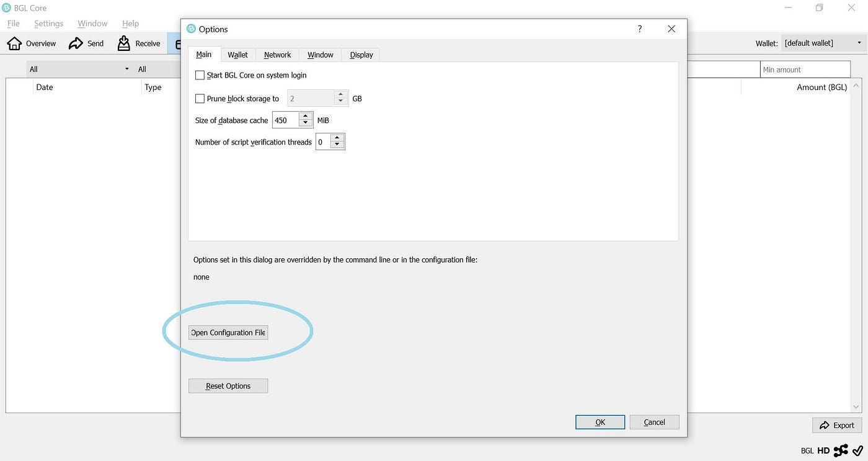Open the Window menu
The width and height of the screenshot is (868, 461).
tap(92, 24)
